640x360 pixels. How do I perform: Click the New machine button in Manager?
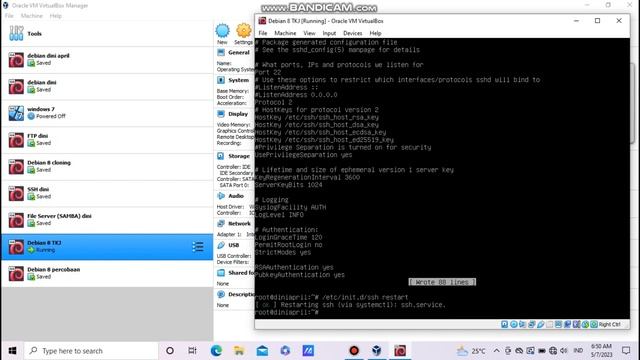coord(222,34)
